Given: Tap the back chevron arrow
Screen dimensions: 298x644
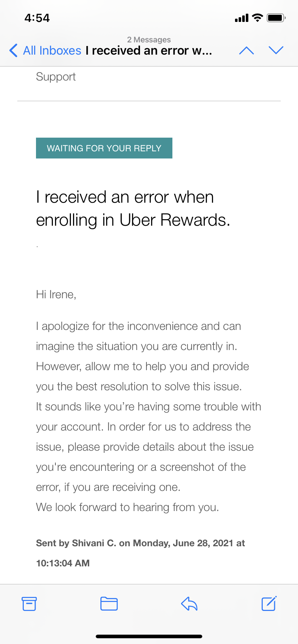Looking at the screenshot, I should click(14, 51).
